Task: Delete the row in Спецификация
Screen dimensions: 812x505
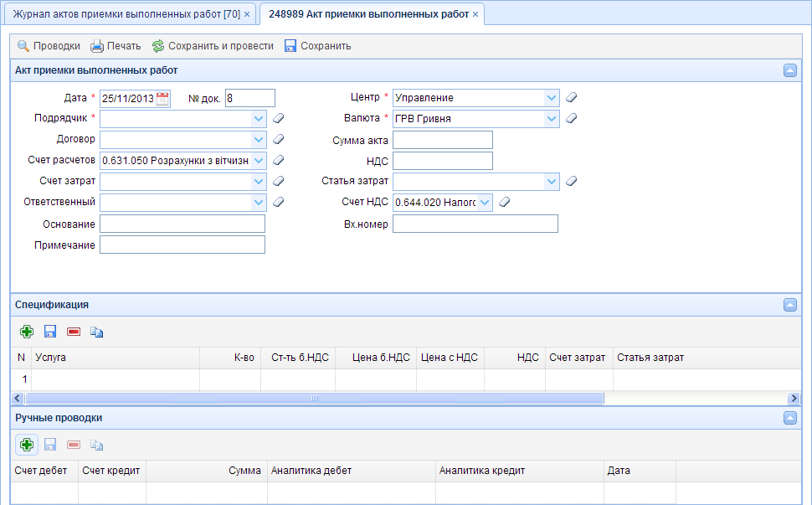Action: (74, 332)
